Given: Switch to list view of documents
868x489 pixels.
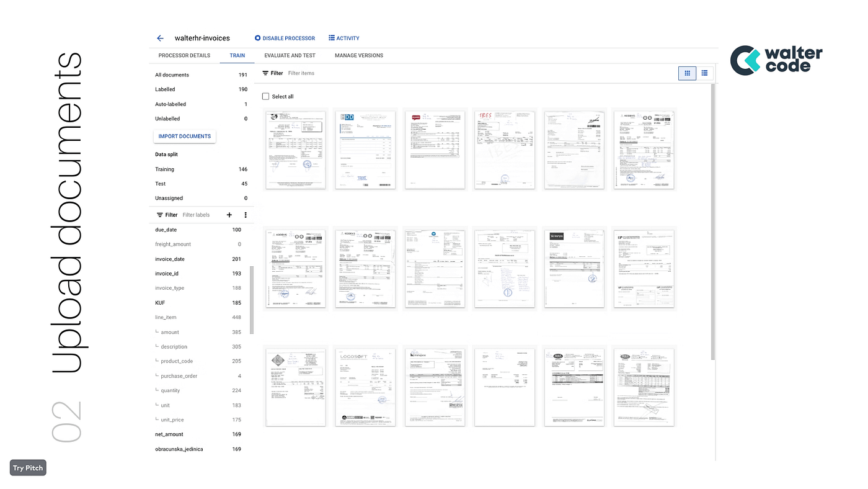Looking at the screenshot, I should click(704, 73).
